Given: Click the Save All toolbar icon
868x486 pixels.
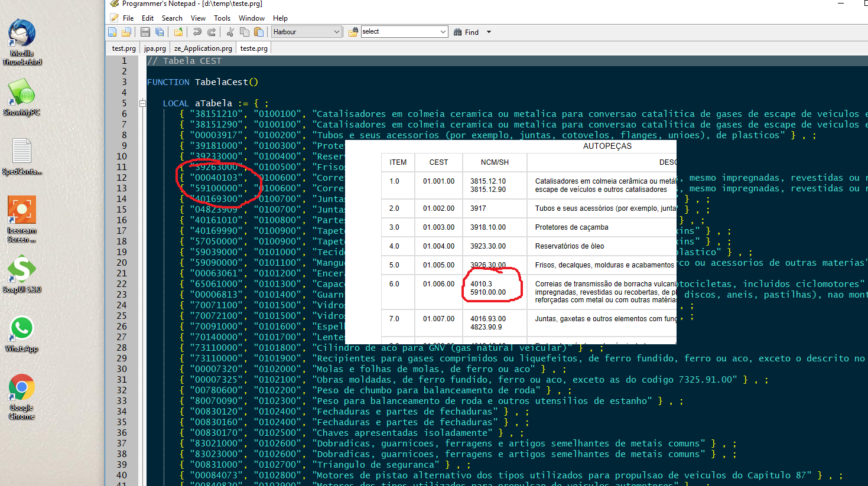Looking at the screenshot, I should [x=160, y=32].
